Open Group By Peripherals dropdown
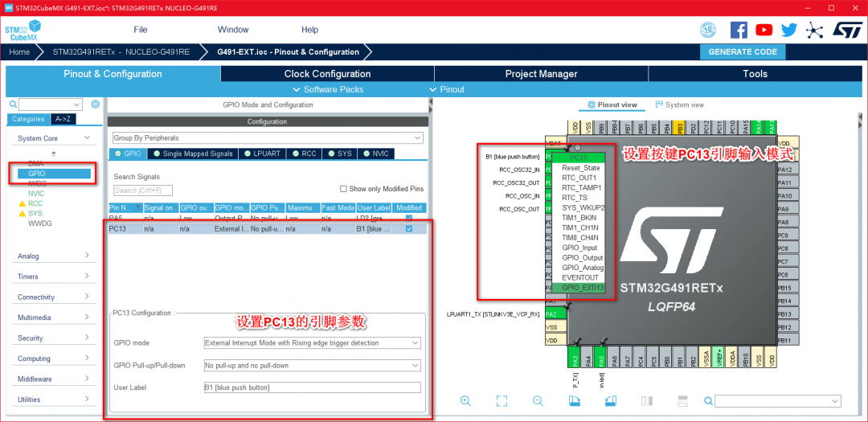868x422 pixels. [x=268, y=137]
